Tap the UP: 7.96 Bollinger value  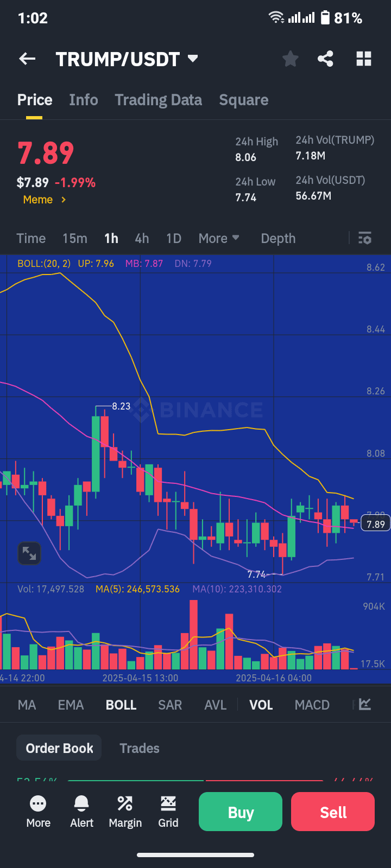coord(96,264)
